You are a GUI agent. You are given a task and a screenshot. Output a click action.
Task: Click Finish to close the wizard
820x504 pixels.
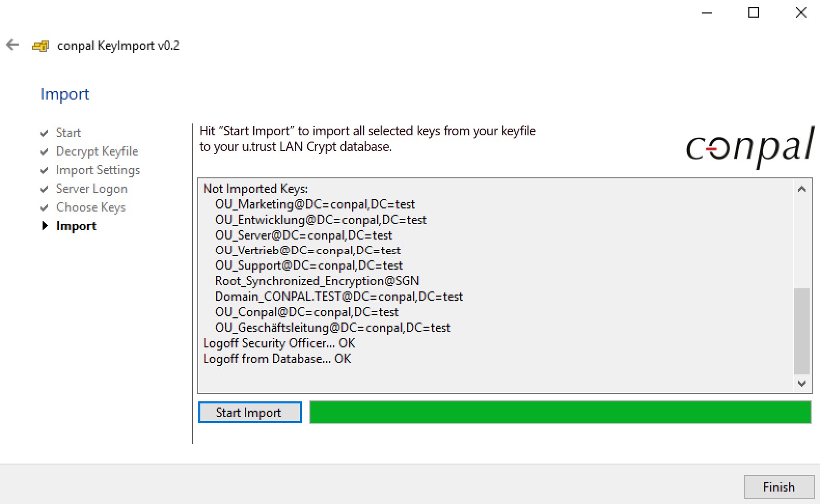(x=779, y=487)
